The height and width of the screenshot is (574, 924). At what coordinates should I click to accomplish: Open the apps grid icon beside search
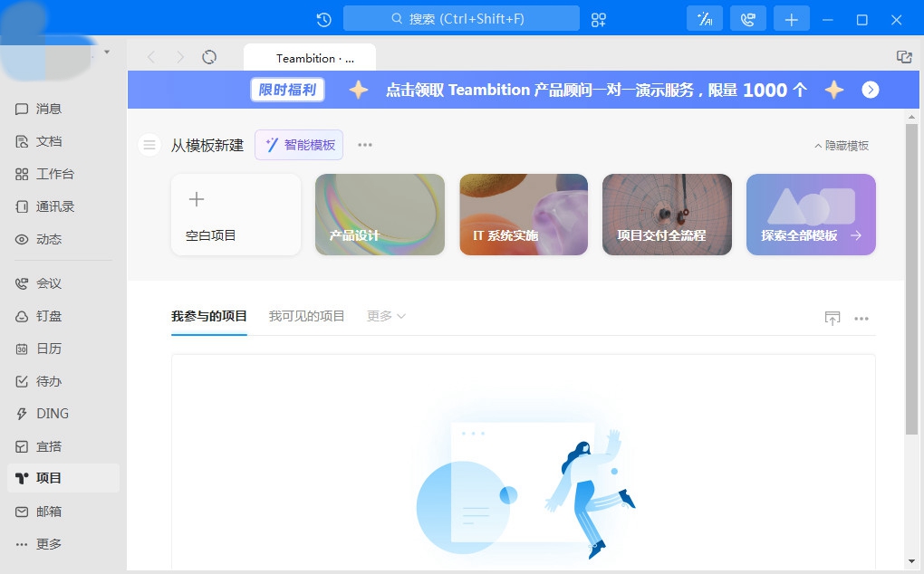(598, 19)
